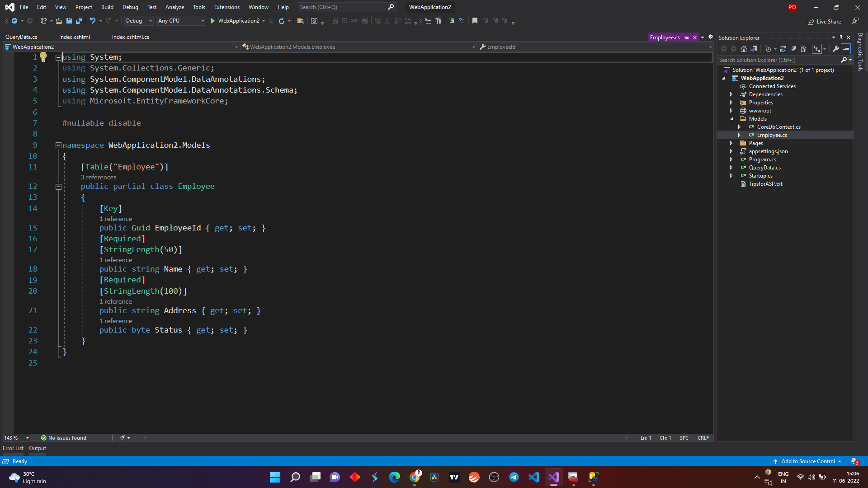The width and height of the screenshot is (868, 488).
Task: Open the code cleanup brush icon
Action: [x=122, y=438]
